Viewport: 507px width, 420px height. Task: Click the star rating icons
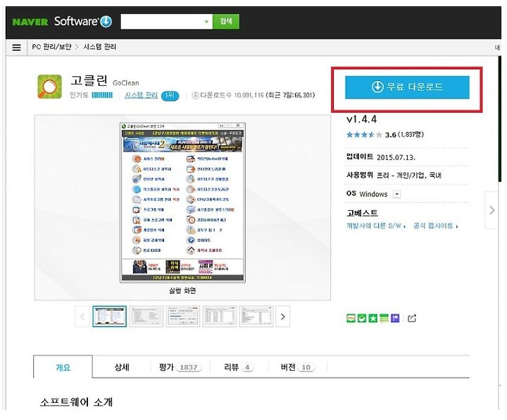tap(364, 135)
